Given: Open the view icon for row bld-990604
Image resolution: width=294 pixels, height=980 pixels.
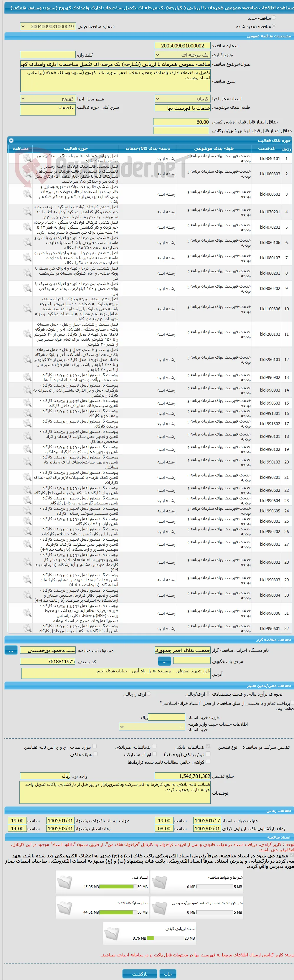Looking at the screenshot, I should coord(27,500).
